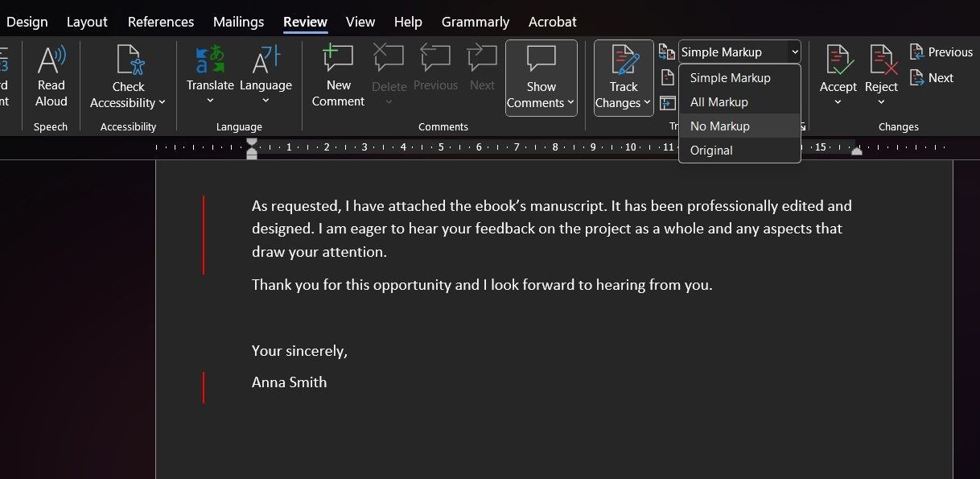Viewport: 980px width, 479px height.
Task: Add a New Comment
Action: [x=338, y=77]
